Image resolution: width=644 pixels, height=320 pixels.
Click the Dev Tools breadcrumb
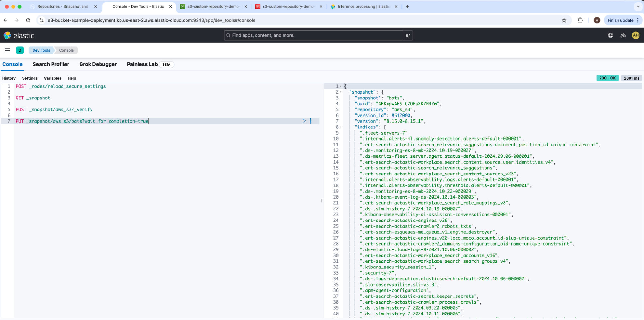tap(41, 50)
